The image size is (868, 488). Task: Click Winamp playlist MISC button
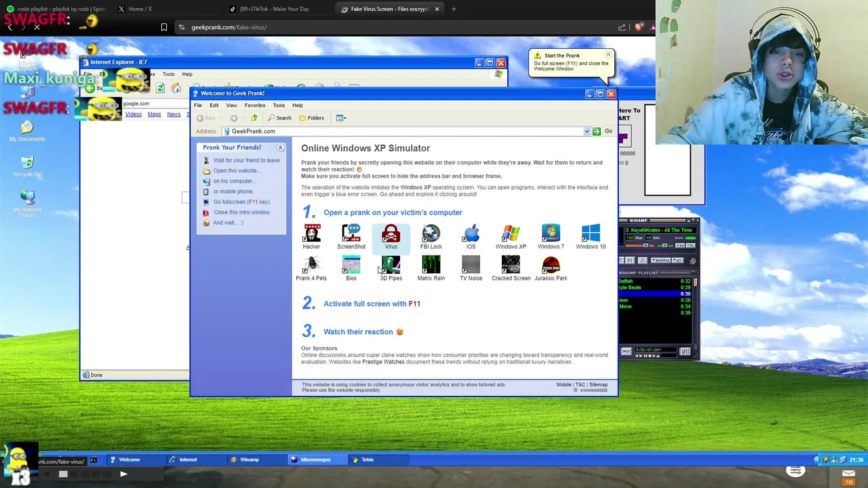point(626,351)
